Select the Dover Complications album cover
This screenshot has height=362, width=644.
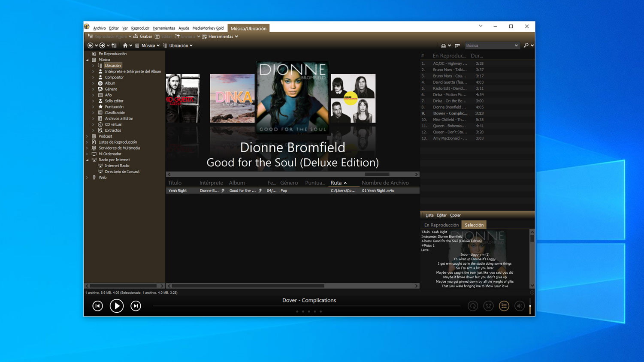pos(353,98)
